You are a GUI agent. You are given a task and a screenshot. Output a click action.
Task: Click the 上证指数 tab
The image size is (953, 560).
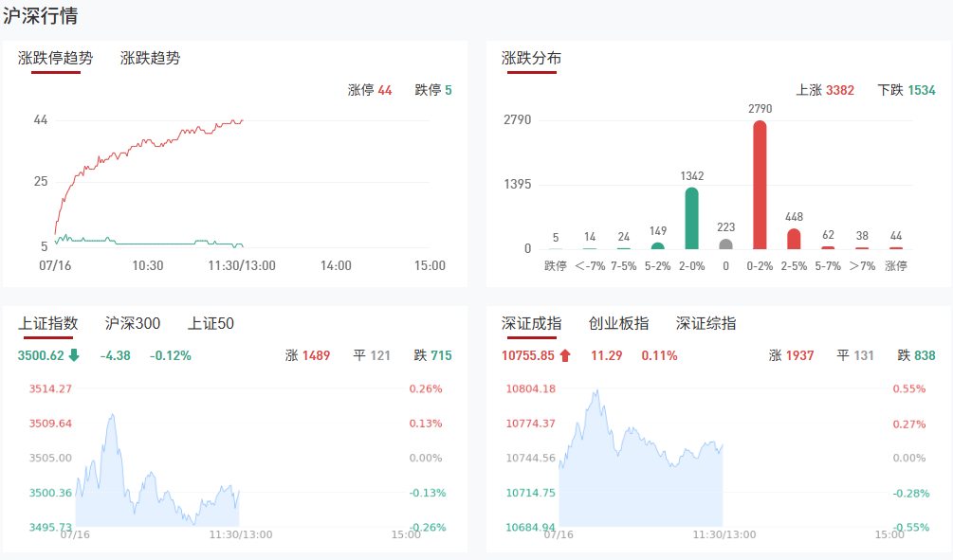[x=48, y=323]
